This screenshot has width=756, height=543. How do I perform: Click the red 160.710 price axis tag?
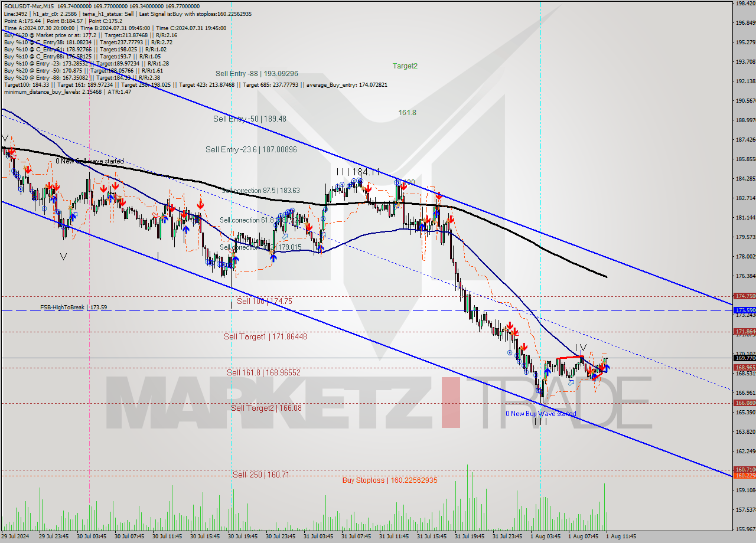tap(744, 469)
